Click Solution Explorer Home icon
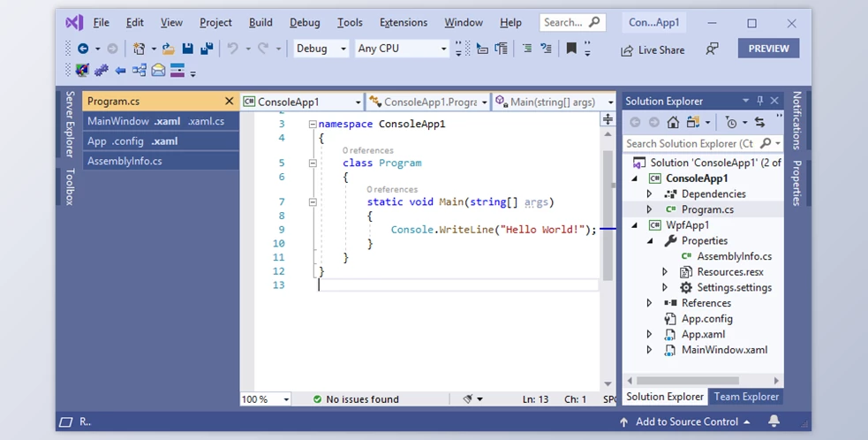 click(x=673, y=122)
